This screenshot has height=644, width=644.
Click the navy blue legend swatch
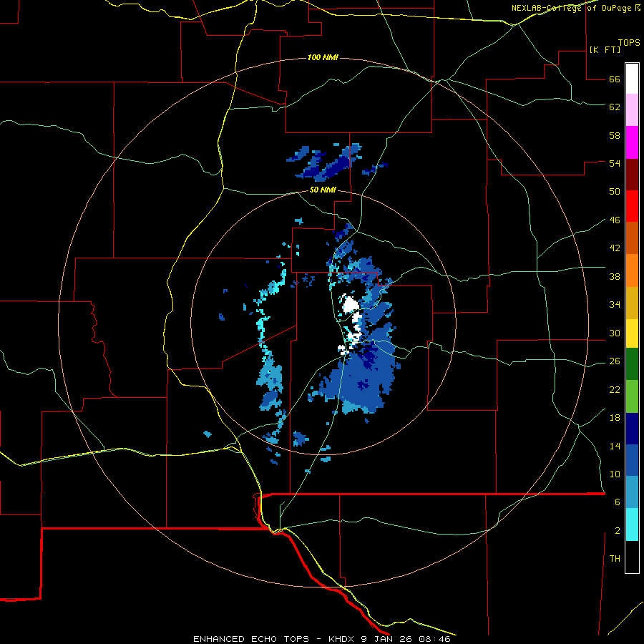click(632, 429)
